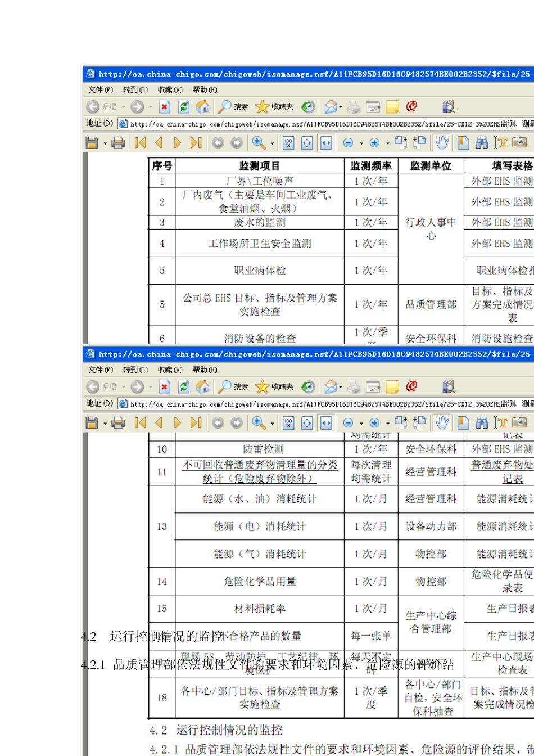Screen dimensions: 534x756
Task: Open 帮助(H) menu in the lower browser window
Action: [205, 370]
